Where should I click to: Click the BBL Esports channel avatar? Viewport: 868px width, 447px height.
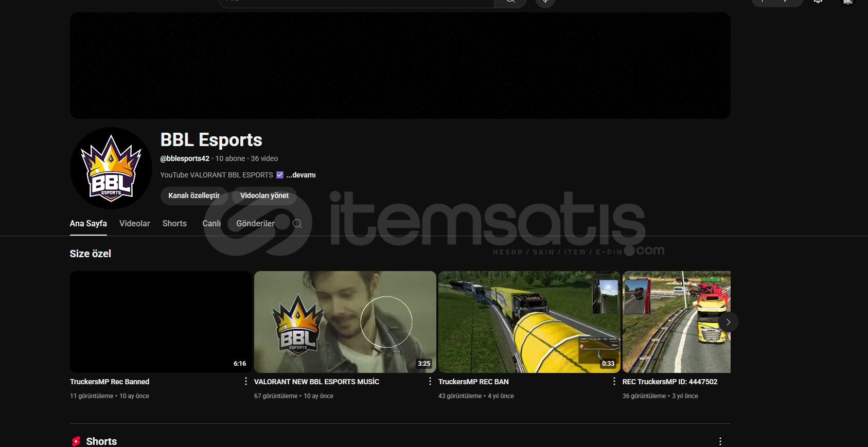tap(111, 168)
